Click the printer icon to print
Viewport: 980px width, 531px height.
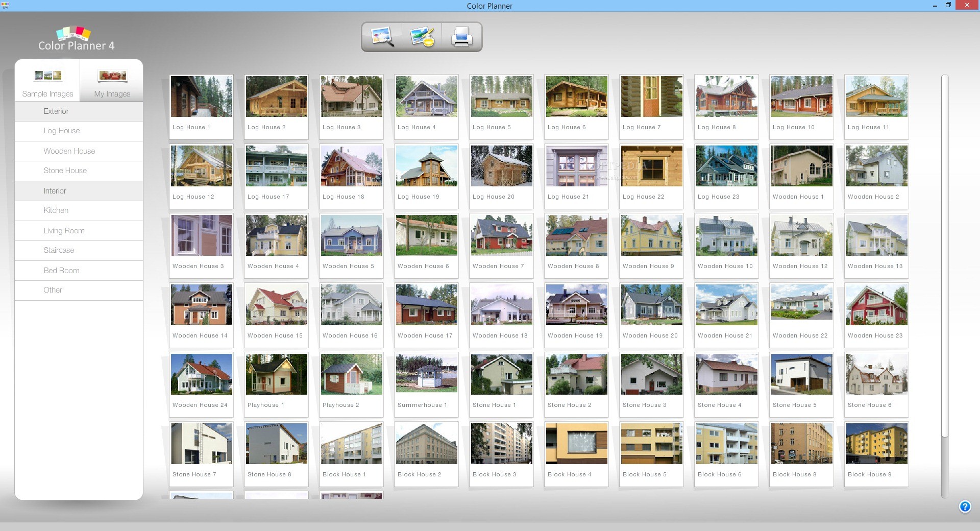461,37
